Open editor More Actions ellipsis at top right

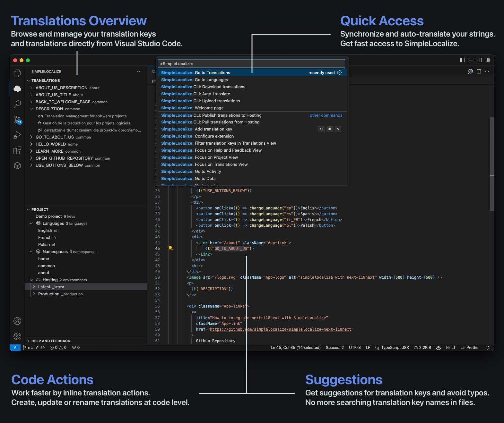click(x=487, y=72)
